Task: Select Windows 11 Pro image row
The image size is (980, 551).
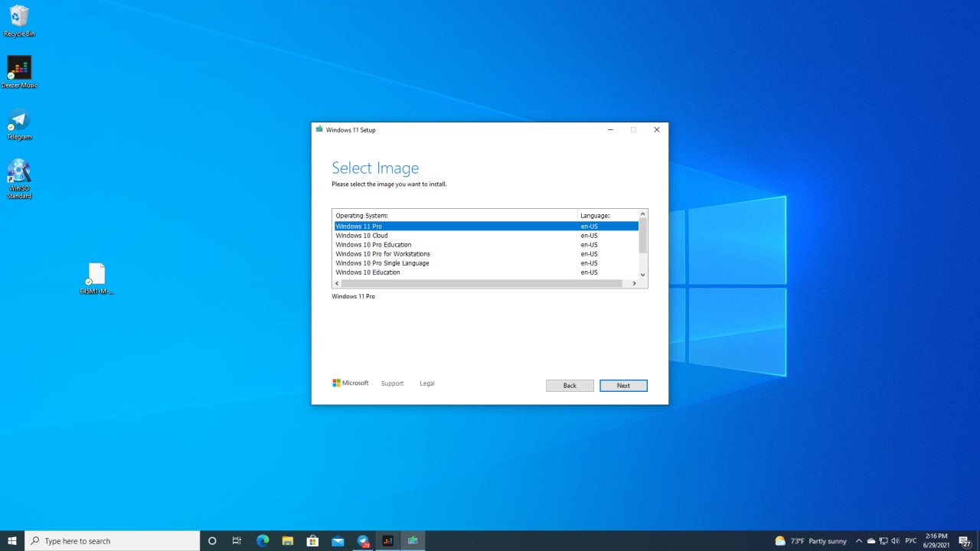Action: point(486,227)
